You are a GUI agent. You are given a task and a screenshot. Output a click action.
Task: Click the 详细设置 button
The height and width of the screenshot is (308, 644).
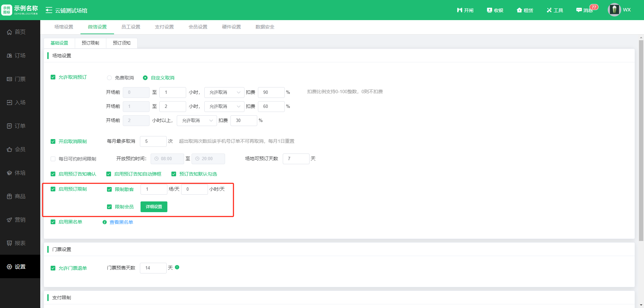[x=154, y=207]
